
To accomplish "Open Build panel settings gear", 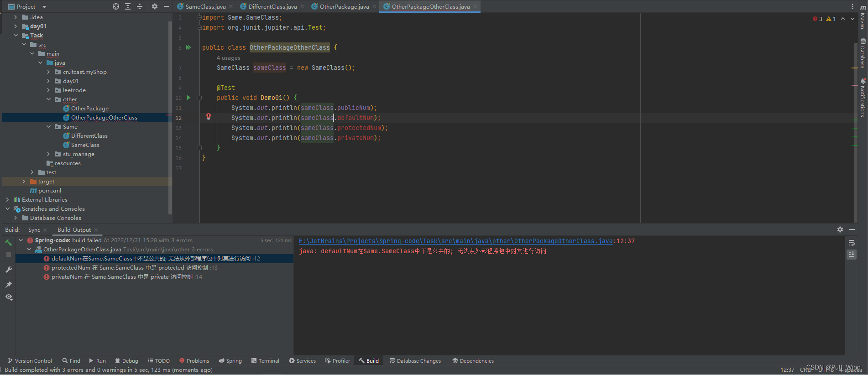I will [840, 229].
